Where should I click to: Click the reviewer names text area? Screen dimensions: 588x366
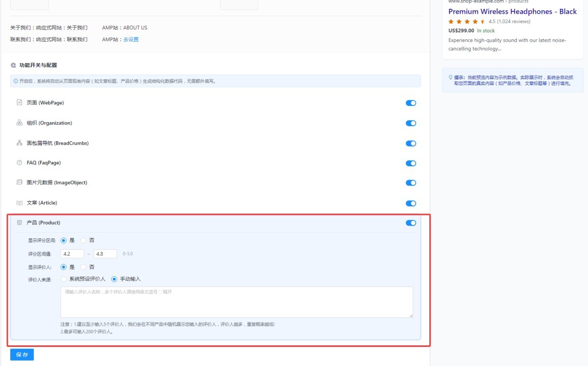[x=237, y=302]
